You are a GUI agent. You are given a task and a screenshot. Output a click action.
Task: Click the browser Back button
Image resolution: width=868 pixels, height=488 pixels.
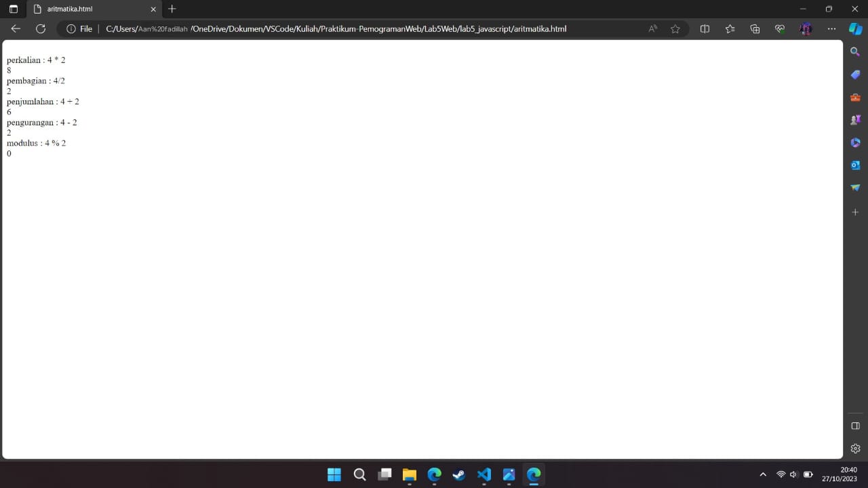(16, 28)
